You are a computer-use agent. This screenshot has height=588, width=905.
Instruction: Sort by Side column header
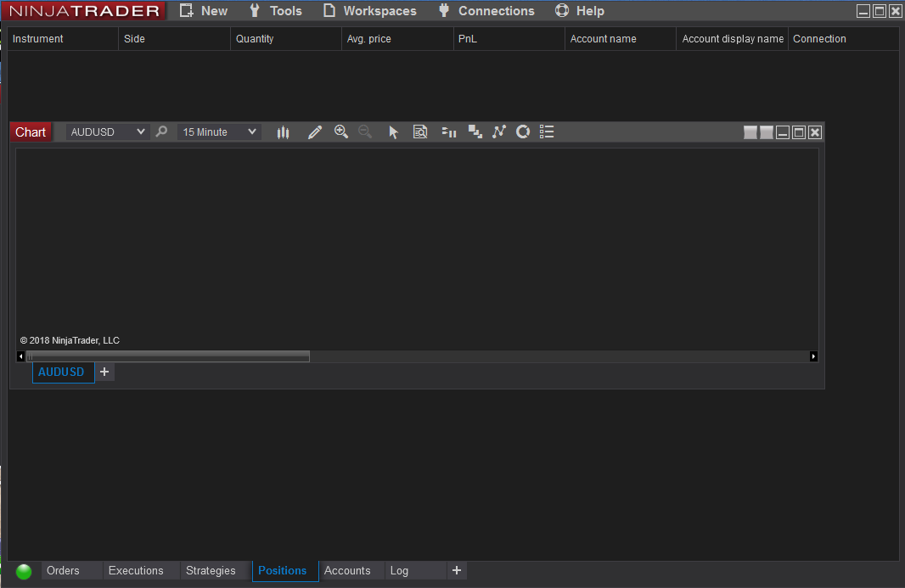(x=174, y=39)
